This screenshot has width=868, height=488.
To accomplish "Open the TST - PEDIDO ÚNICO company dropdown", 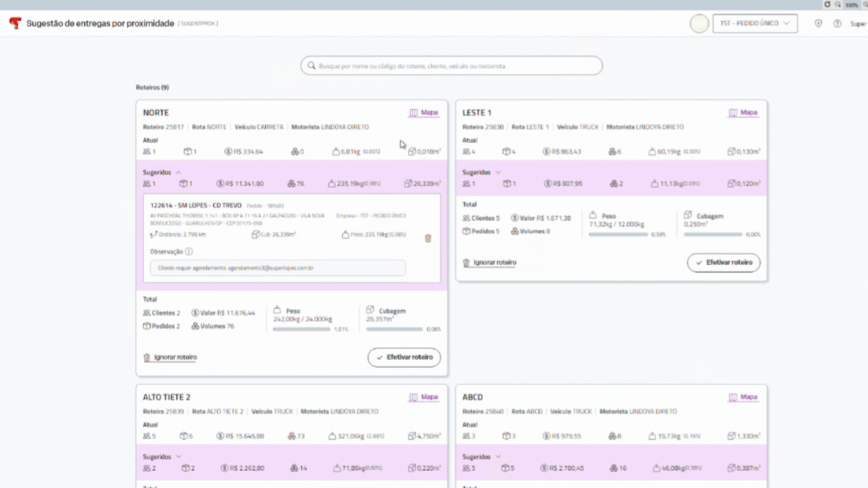I will (754, 23).
